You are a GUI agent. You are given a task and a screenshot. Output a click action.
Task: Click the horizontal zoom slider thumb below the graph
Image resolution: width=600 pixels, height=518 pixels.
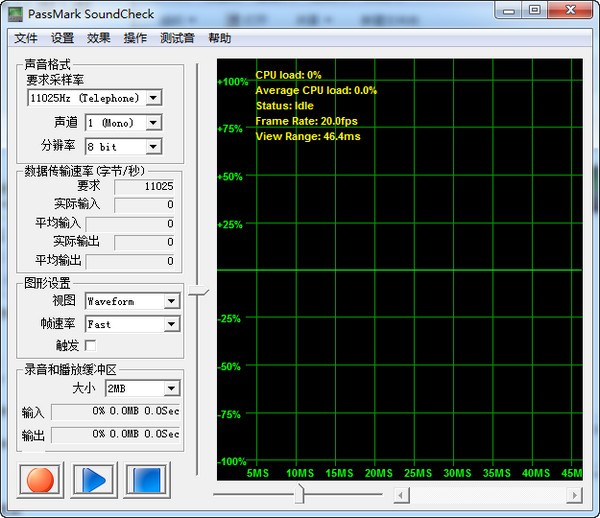pos(299,494)
